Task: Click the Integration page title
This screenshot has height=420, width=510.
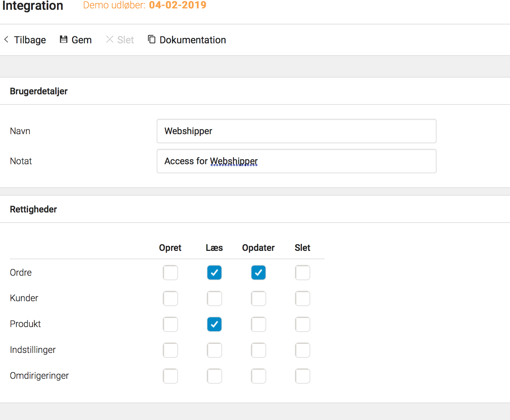Action: 33,6
